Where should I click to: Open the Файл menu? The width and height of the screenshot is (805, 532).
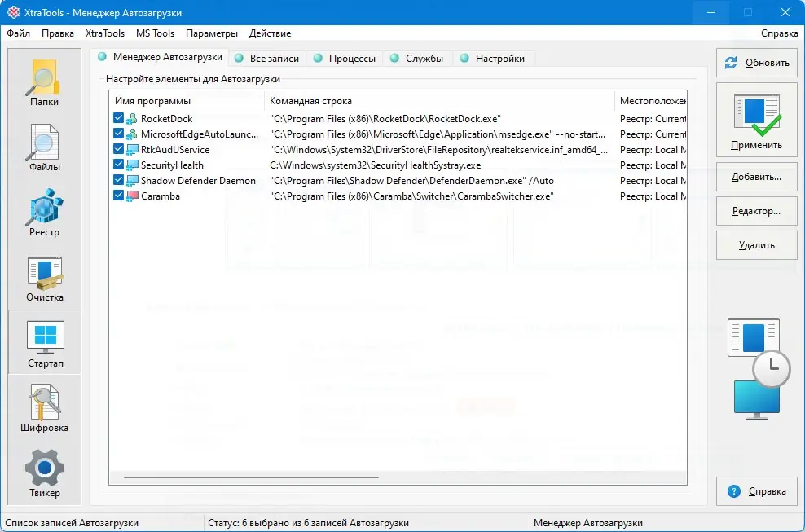(19, 33)
